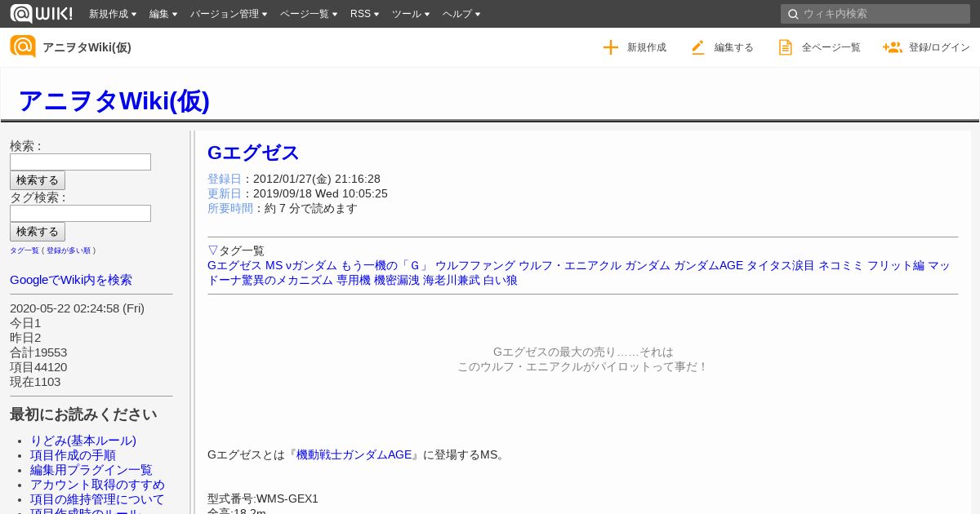Open the ヘルプ dropdown menu

click(x=461, y=14)
